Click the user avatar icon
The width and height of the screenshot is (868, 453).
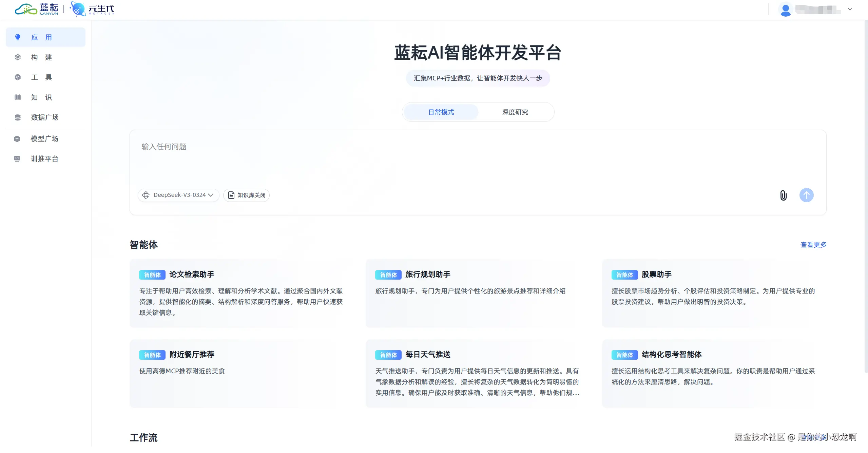click(785, 10)
